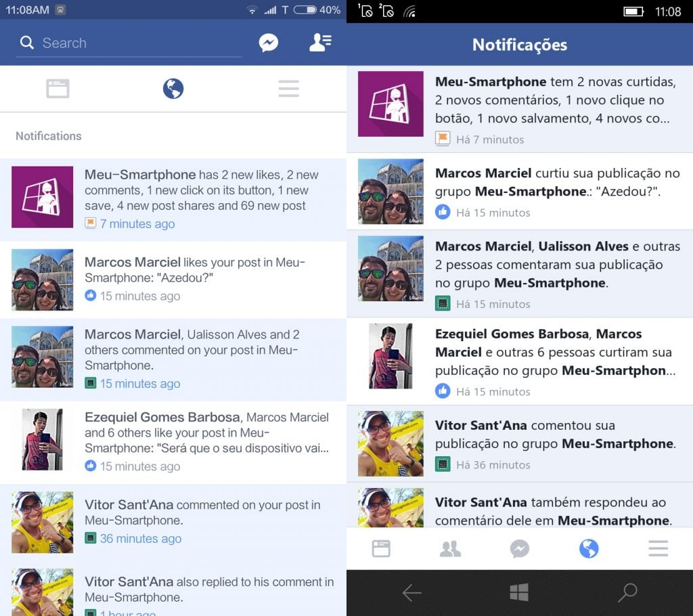Click the "36 minutes ago" timestamp
The image size is (693, 616).
pos(141,539)
